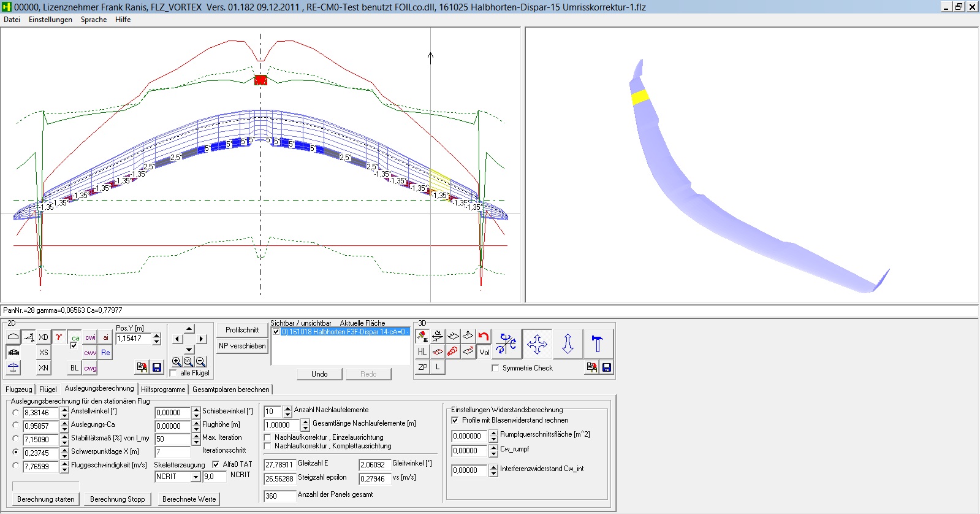Click the zoom in magnifier icon
980x514 pixels.
coord(177,362)
